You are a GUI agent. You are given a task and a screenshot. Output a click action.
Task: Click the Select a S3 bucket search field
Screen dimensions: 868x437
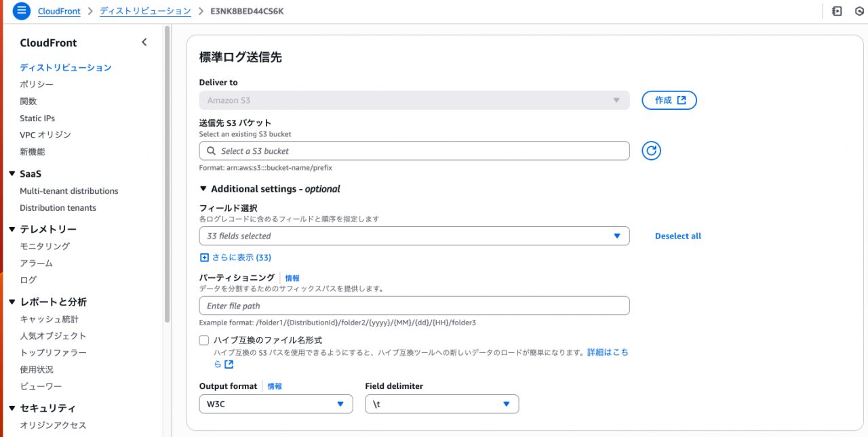click(414, 150)
